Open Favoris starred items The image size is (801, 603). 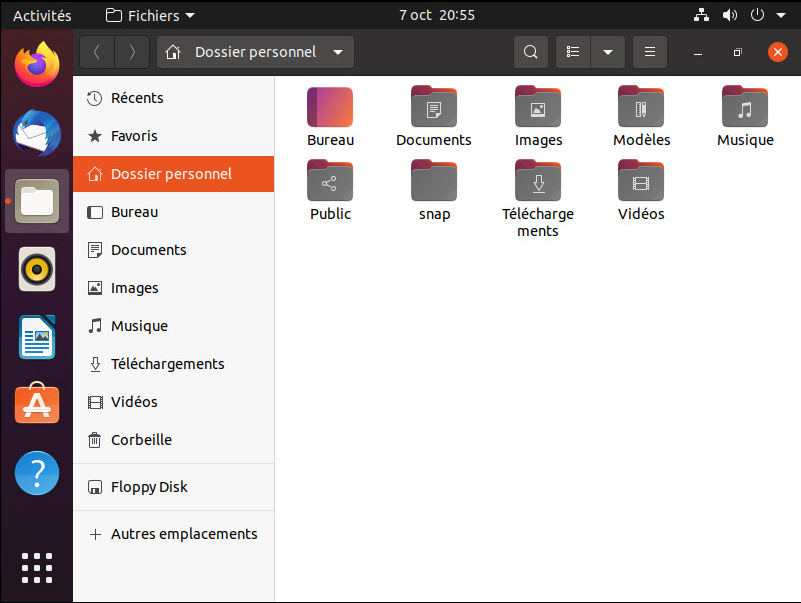point(134,136)
